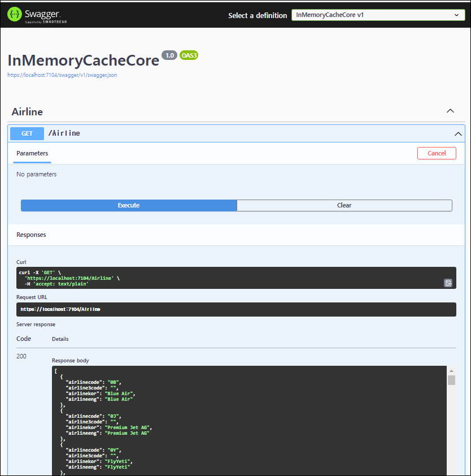Screen dimensions: 471x476
Task: Click the Airline tag heading
Action: (27, 112)
